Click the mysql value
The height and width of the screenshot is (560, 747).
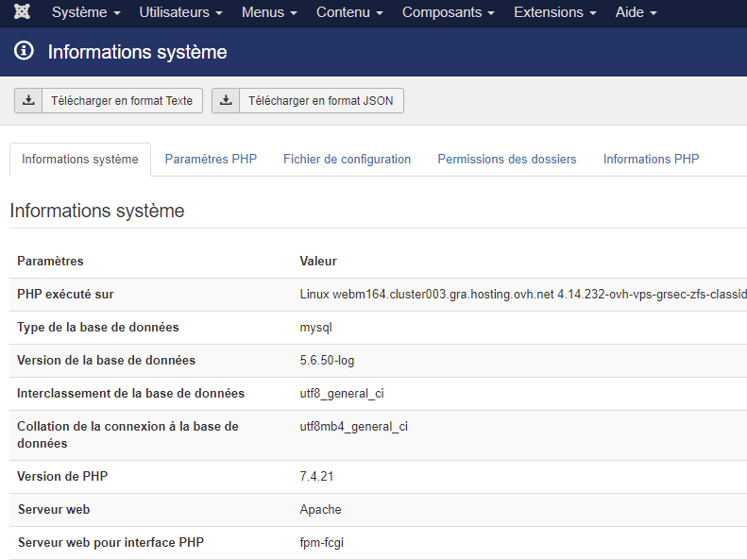tap(315, 328)
